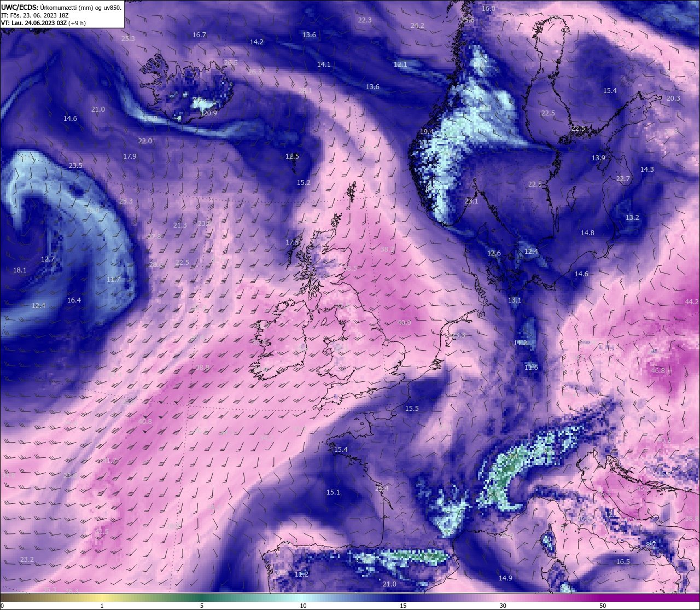Click the 13.2 value on the map

click(632, 218)
